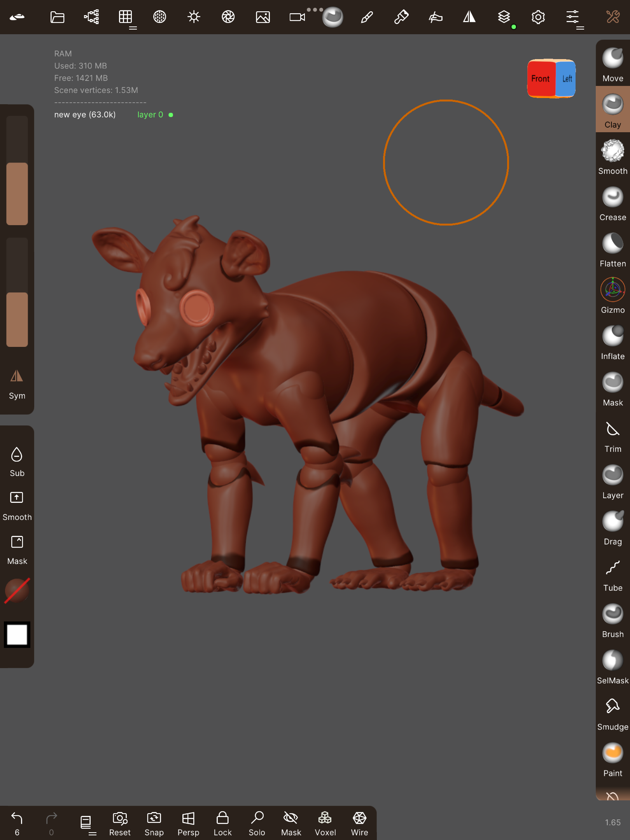Open the Scene hierarchy menu
This screenshot has width=630, height=840.
point(91,17)
